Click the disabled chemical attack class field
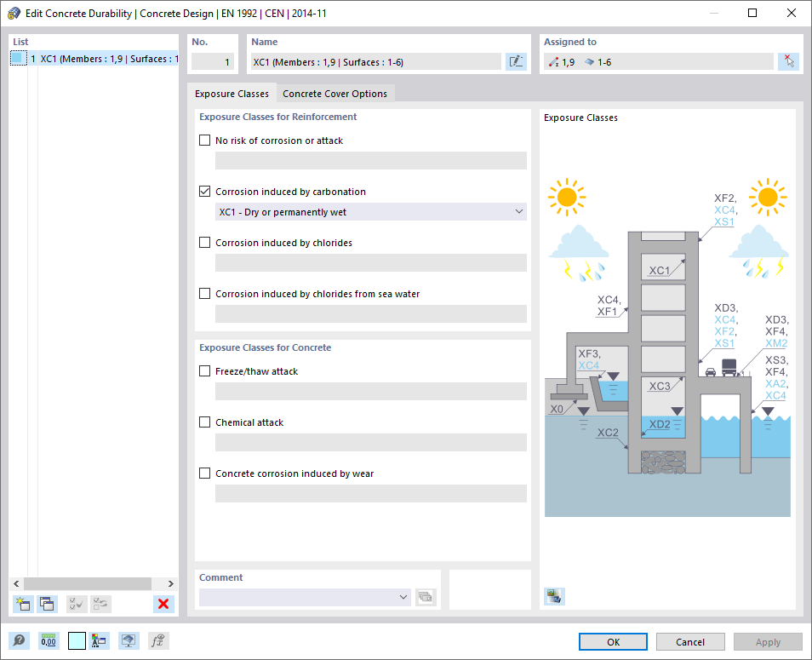812x660 pixels. [371, 443]
